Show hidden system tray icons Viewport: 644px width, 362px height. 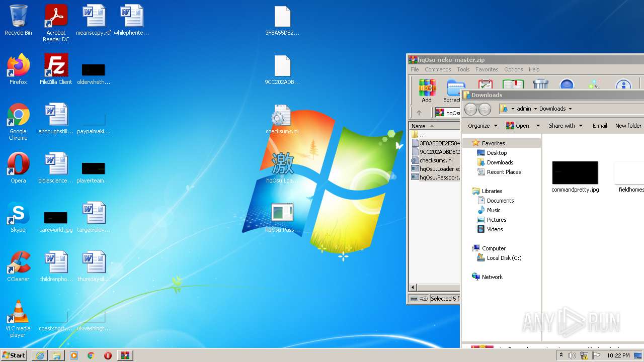pyautogui.click(x=561, y=355)
